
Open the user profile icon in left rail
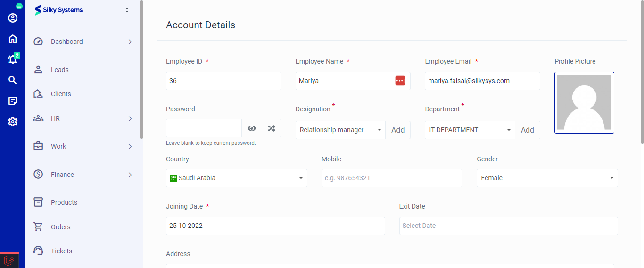coord(13,18)
